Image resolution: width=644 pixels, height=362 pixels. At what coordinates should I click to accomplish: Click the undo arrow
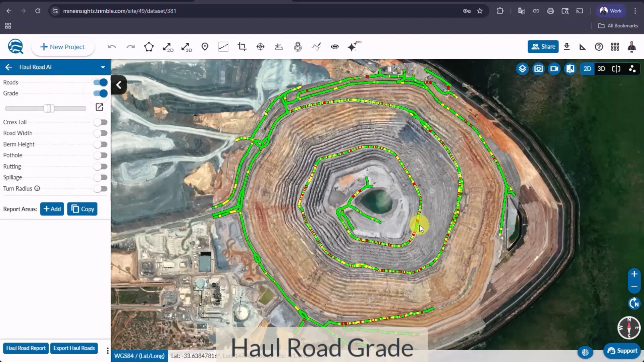click(112, 47)
